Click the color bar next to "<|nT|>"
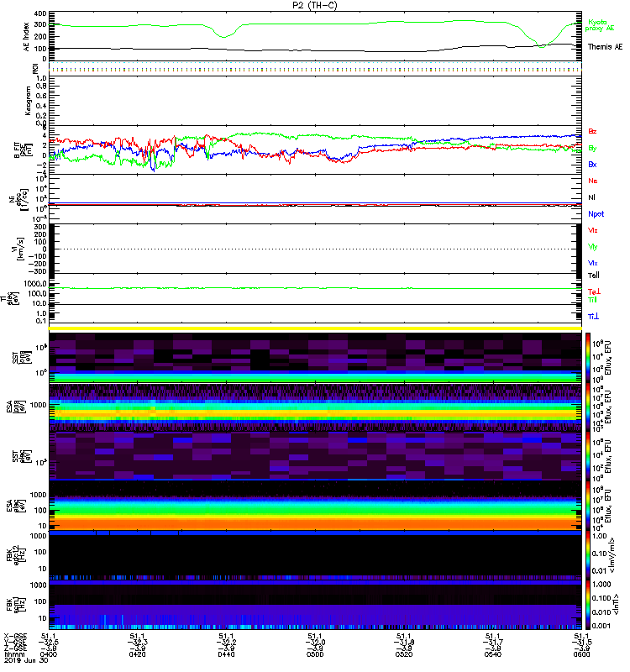The width and height of the screenshot is (630, 672). tap(587, 605)
